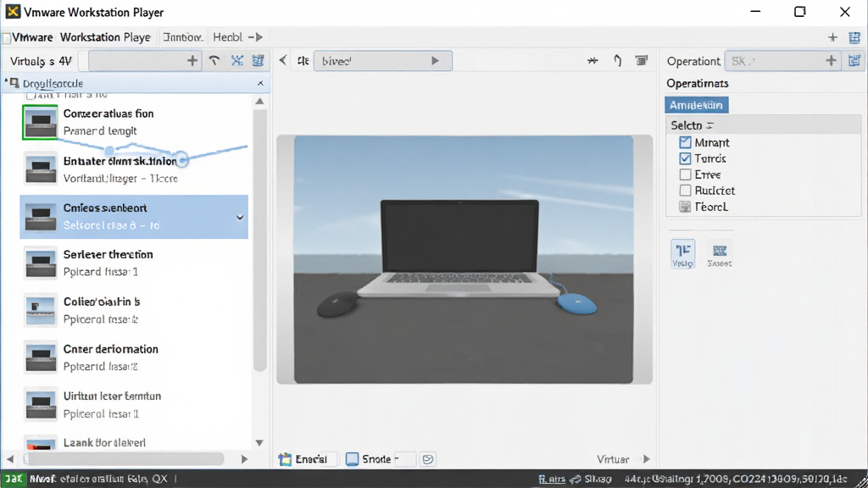Click the slider handle on the blue line
The image size is (868, 488).
[181, 159]
